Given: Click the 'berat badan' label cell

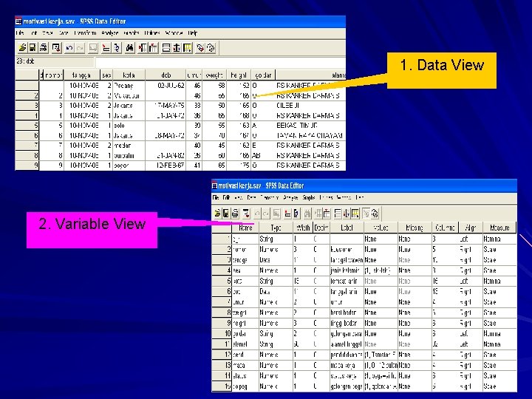Looking at the screenshot, I should (x=347, y=313).
